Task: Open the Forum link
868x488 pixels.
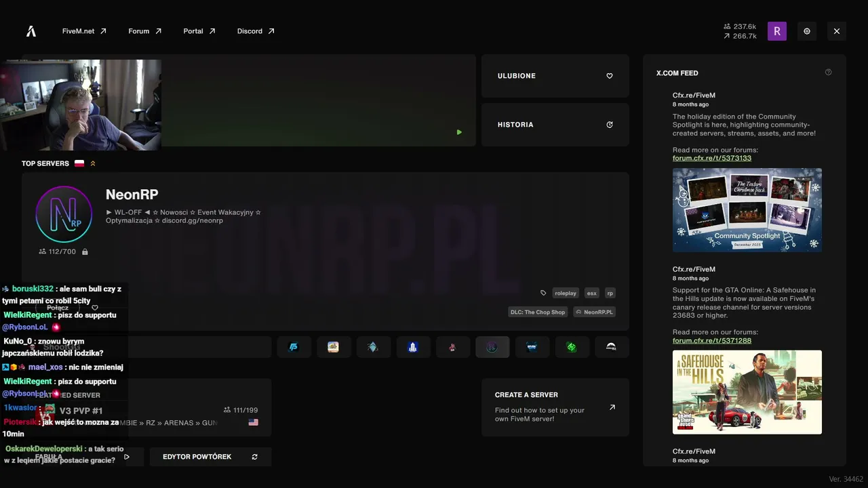Action: click(145, 31)
